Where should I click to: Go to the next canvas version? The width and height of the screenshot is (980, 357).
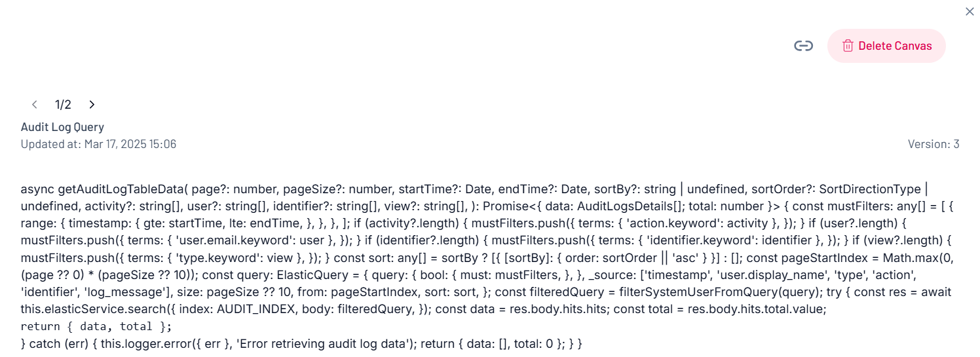click(92, 104)
